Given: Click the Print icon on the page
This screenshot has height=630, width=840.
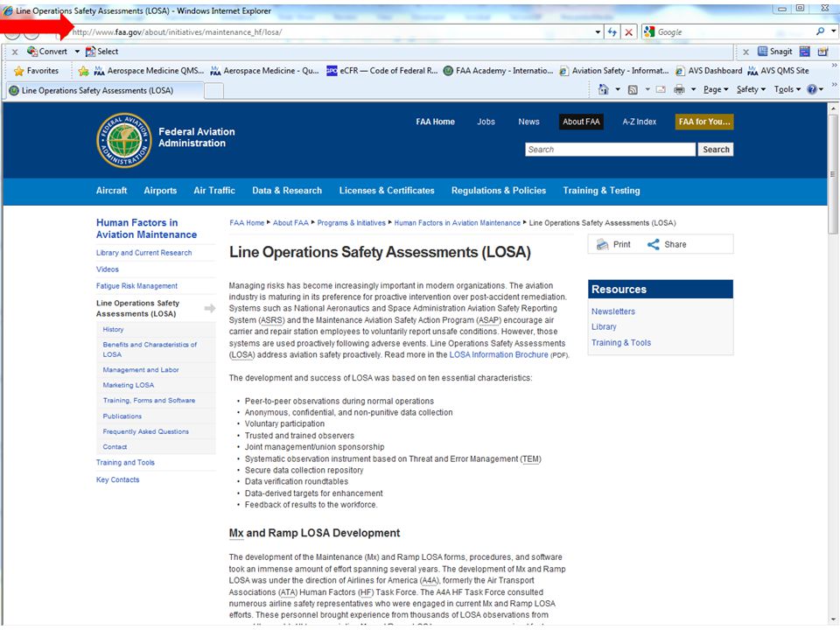Looking at the screenshot, I should click(x=603, y=244).
